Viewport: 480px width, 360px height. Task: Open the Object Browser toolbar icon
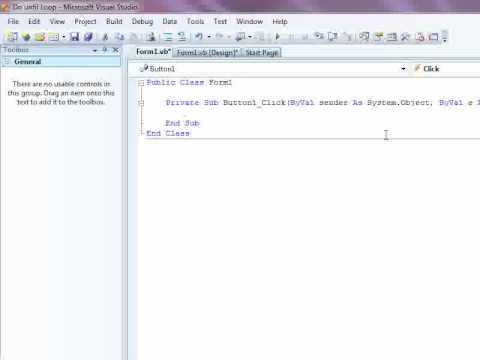click(392, 36)
